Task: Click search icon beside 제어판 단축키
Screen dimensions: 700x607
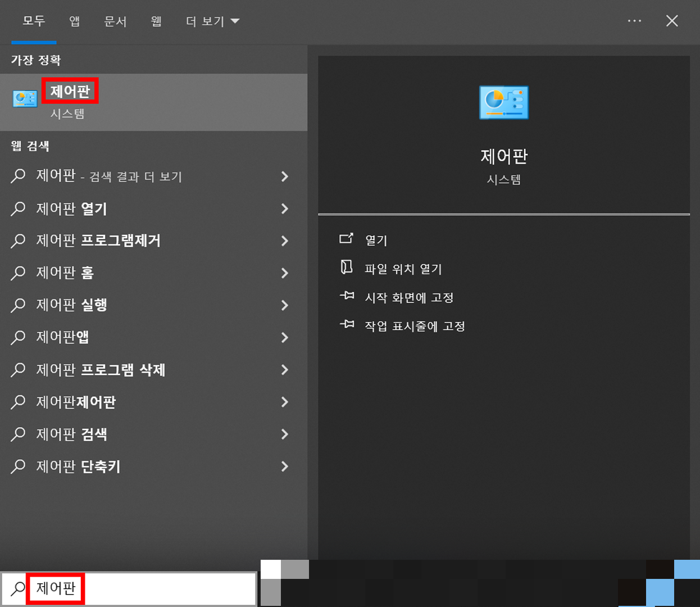Action: [18, 466]
